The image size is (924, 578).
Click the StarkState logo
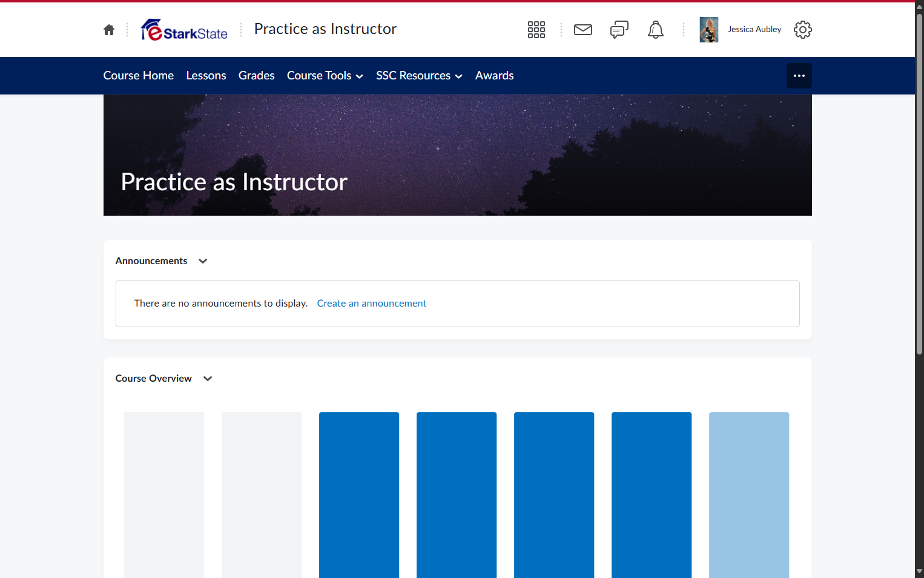(184, 30)
